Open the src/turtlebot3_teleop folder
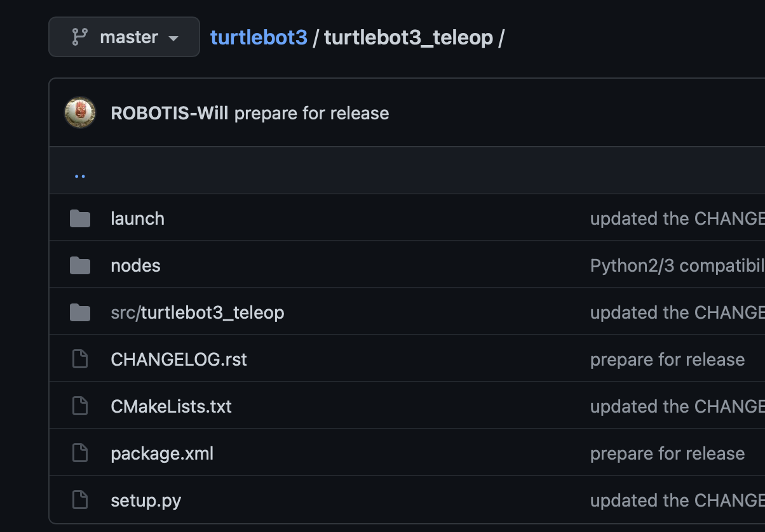The width and height of the screenshot is (765, 532). 197,312
